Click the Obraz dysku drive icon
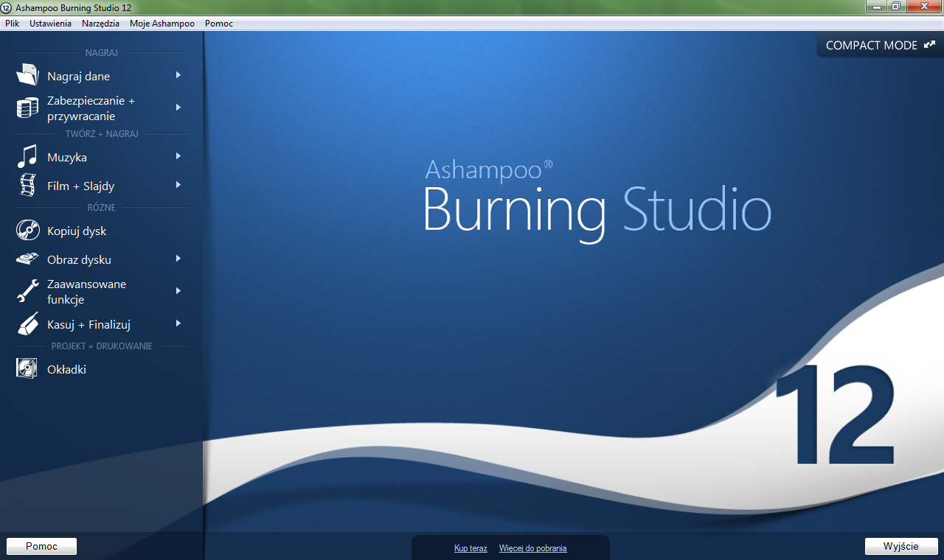This screenshot has height=560, width=944. pos(27,259)
